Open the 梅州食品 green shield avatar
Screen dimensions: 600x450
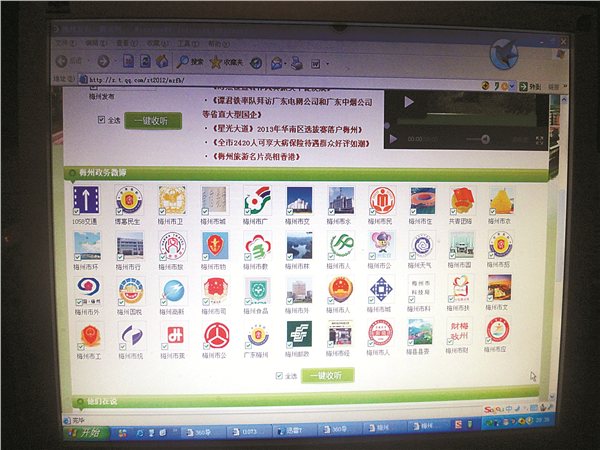(x=257, y=290)
